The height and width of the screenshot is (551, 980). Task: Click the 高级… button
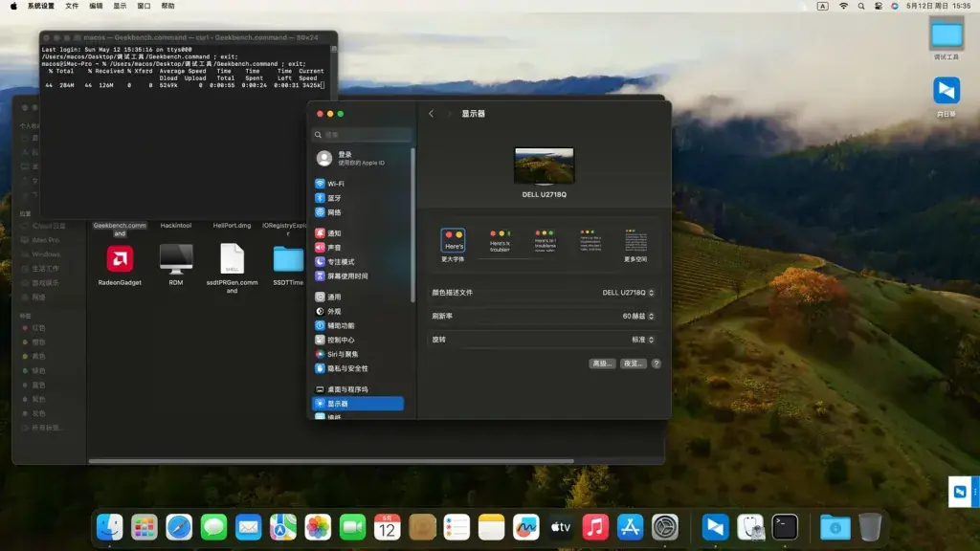(x=602, y=364)
